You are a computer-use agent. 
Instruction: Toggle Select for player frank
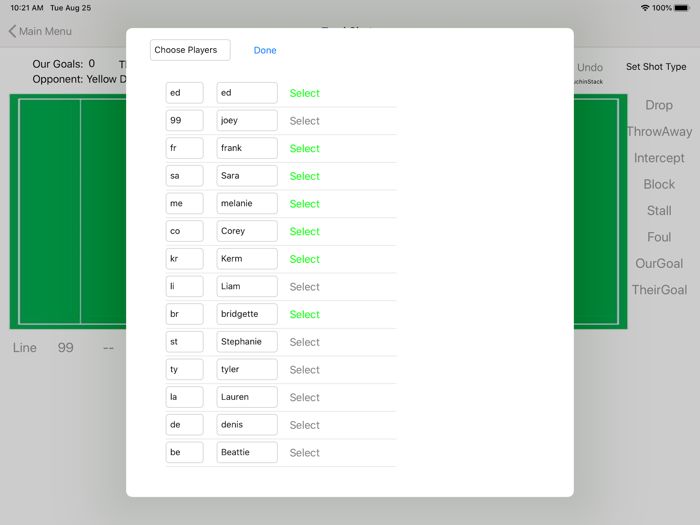(x=304, y=149)
